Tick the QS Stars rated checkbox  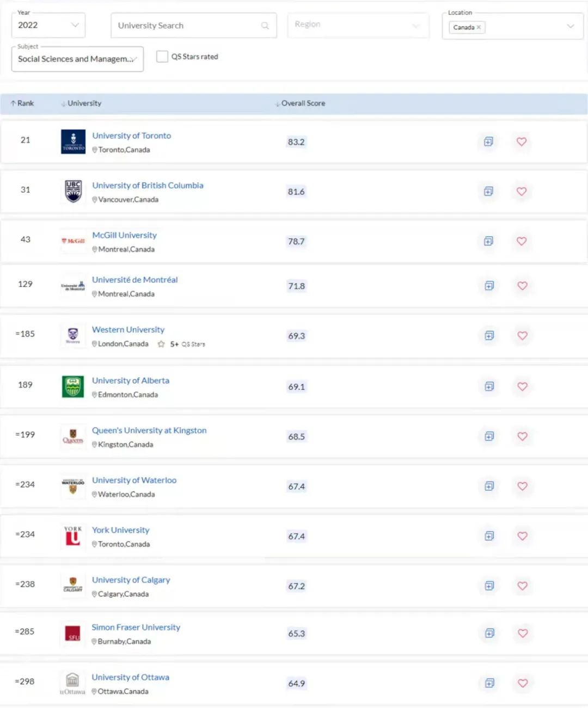[x=162, y=56]
